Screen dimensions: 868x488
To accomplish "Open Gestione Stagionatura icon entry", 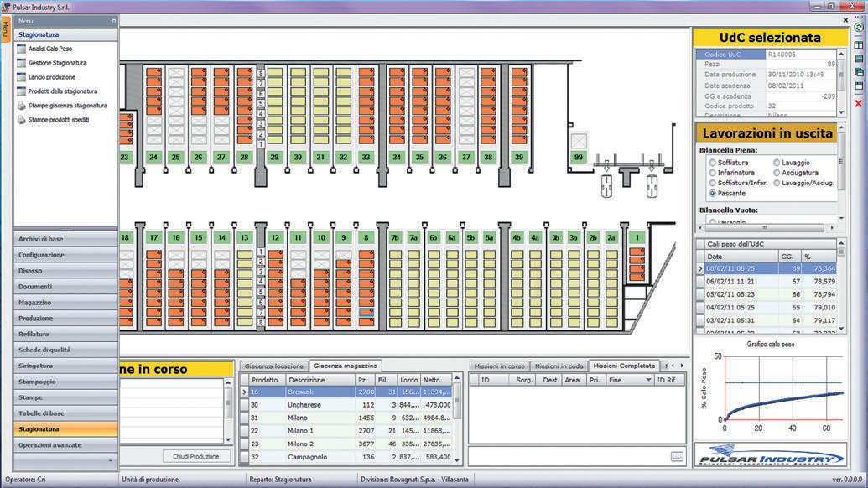I will (x=22, y=63).
